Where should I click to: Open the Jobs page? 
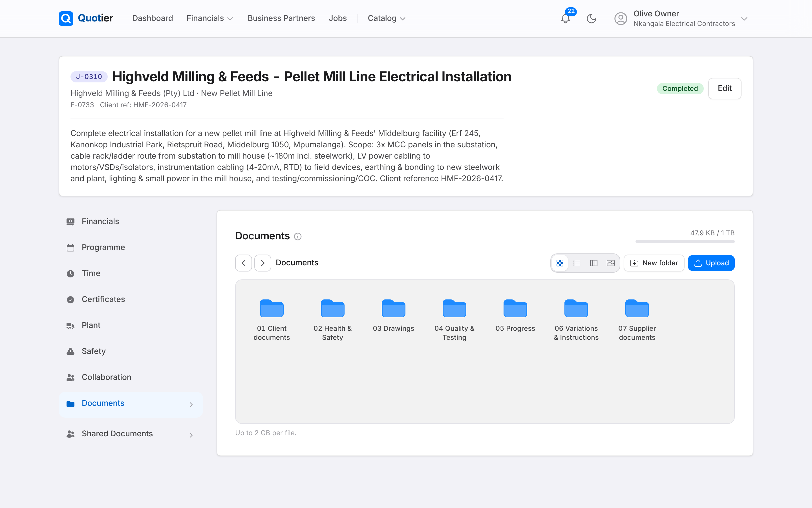tap(337, 18)
